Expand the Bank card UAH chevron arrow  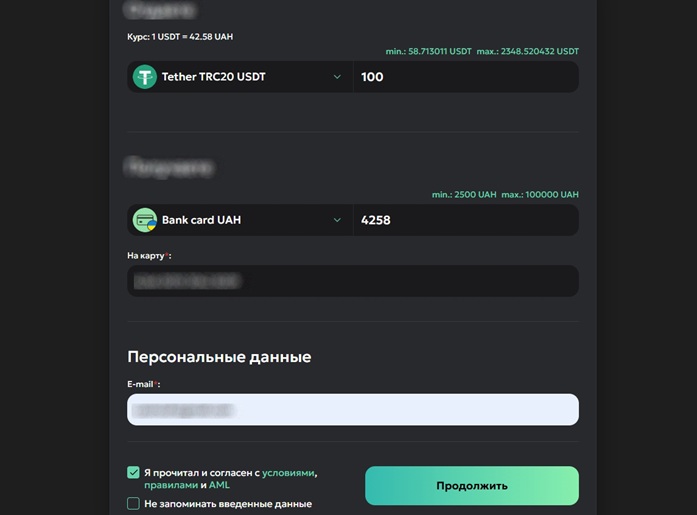[337, 220]
